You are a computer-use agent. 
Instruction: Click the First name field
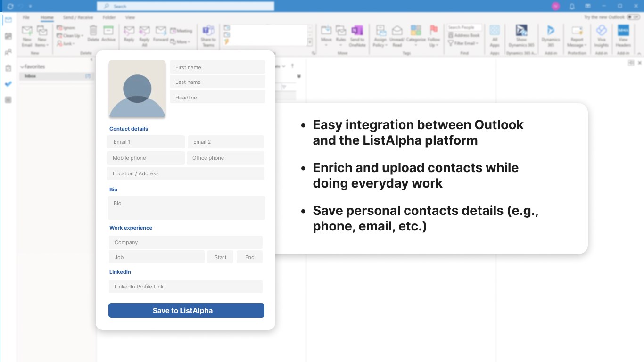217,67
